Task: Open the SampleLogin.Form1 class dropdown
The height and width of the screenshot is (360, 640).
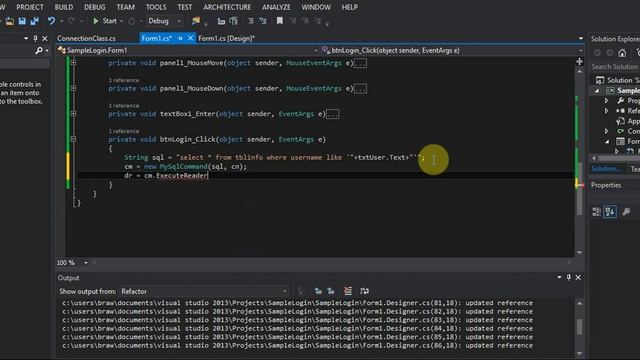Action: 188,50
